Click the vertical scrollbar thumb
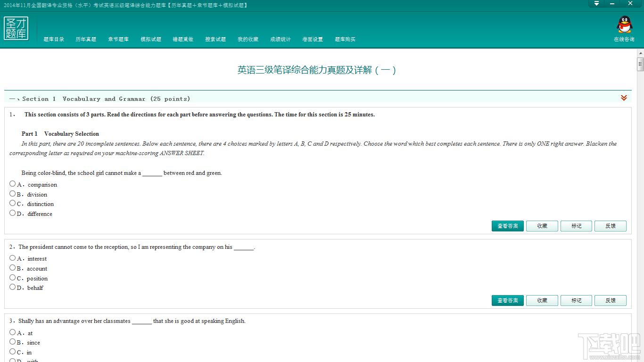The width and height of the screenshot is (644, 362). tap(640, 64)
